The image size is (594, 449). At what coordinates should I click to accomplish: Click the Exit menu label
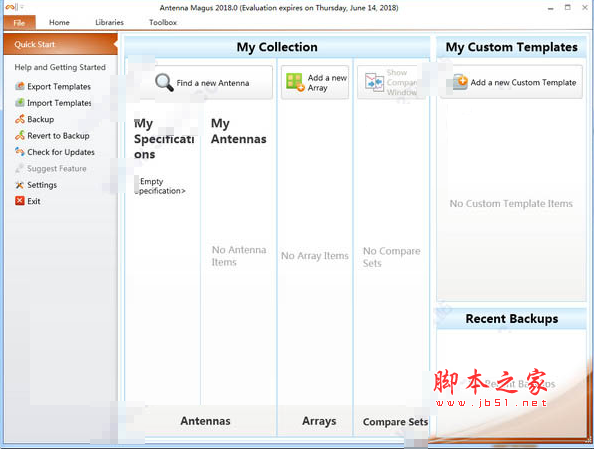tap(34, 201)
